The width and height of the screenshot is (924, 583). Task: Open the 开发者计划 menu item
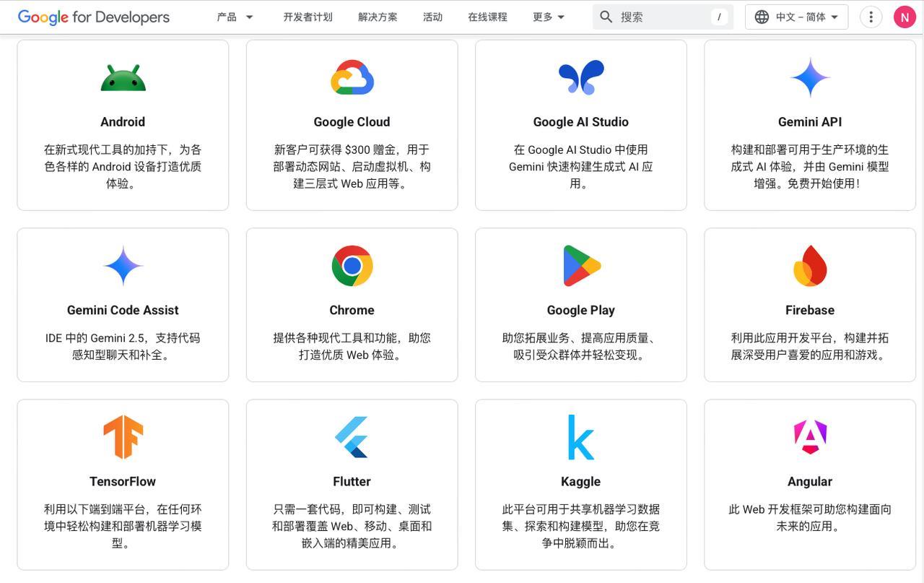point(308,17)
